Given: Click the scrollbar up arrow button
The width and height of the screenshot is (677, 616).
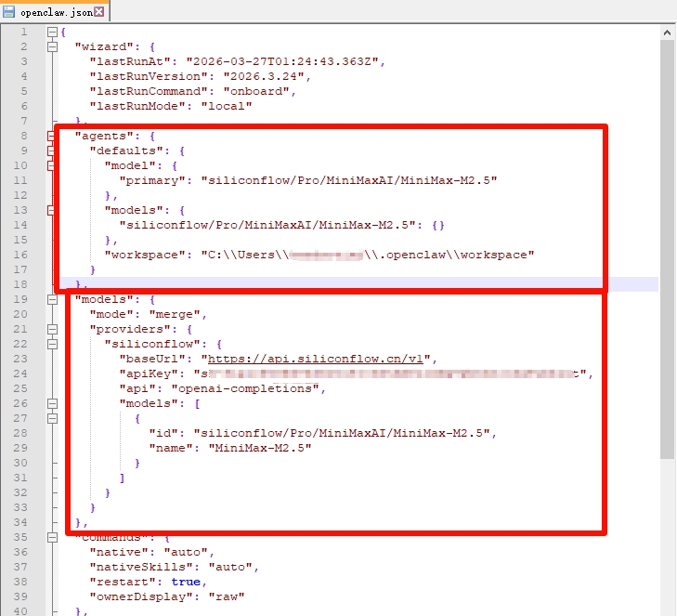Looking at the screenshot, I should coord(667,33).
